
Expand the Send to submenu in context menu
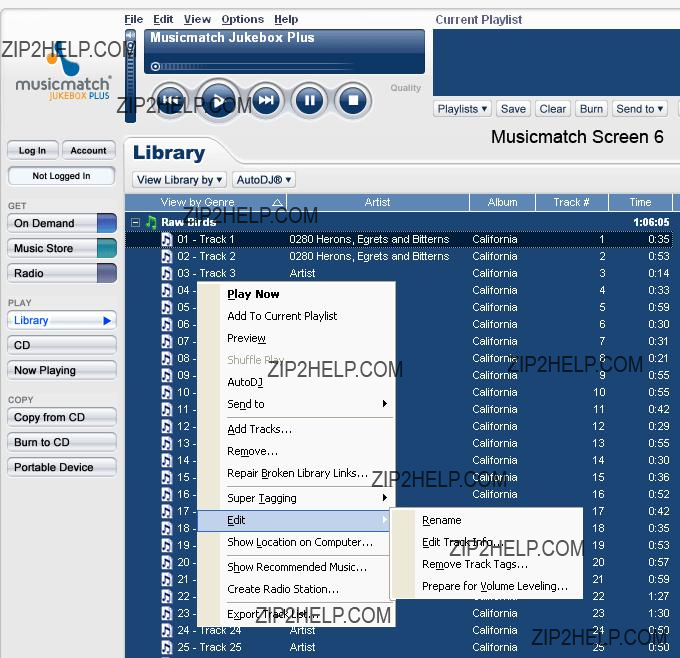[x=385, y=404]
